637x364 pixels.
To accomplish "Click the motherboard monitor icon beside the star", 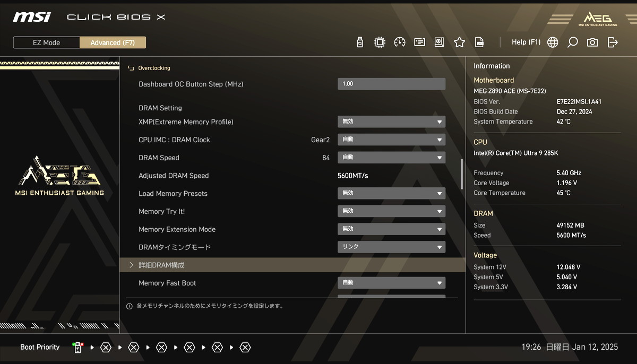I will (x=440, y=42).
